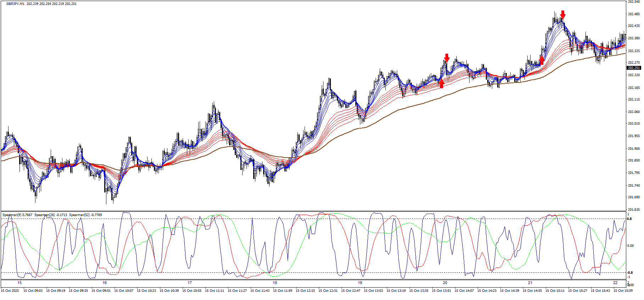
Task: Click the red up arrow near 15:00
Action: [542, 60]
